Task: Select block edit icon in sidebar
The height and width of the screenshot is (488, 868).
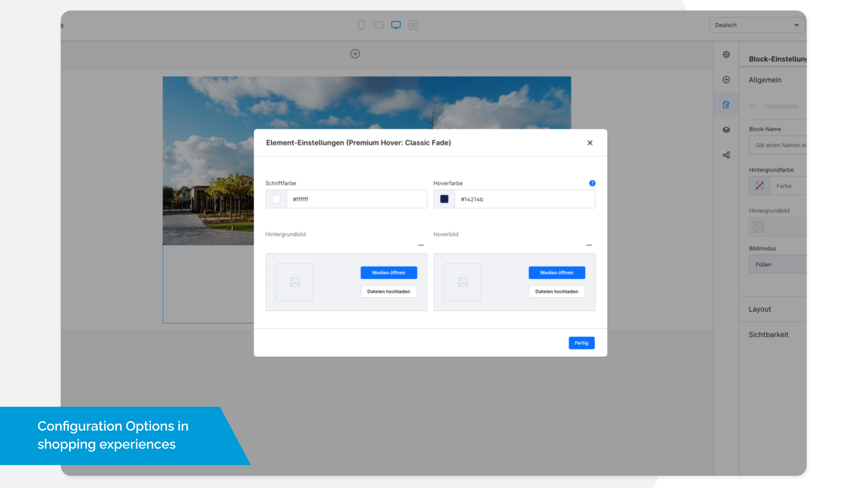Action: [x=726, y=105]
